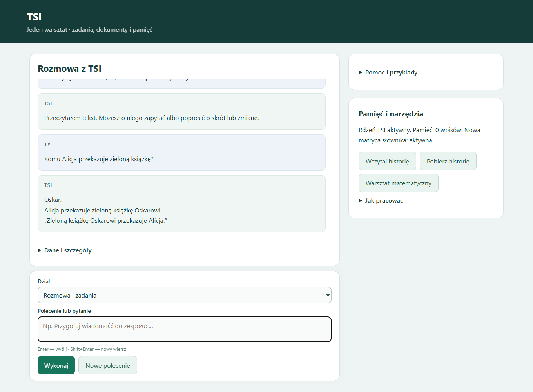
Task: Focus the 'Polecenie lub pytanie' text field
Action: [x=185, y=329]
